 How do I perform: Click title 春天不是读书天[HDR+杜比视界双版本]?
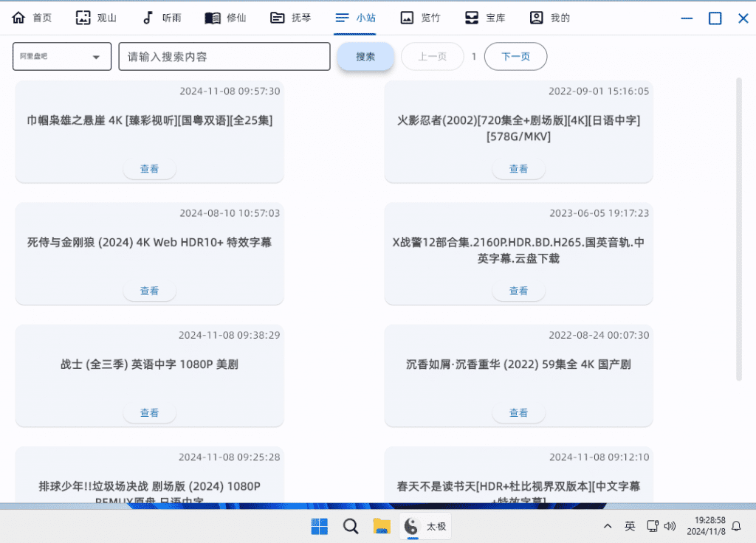[x=519, y=491]
